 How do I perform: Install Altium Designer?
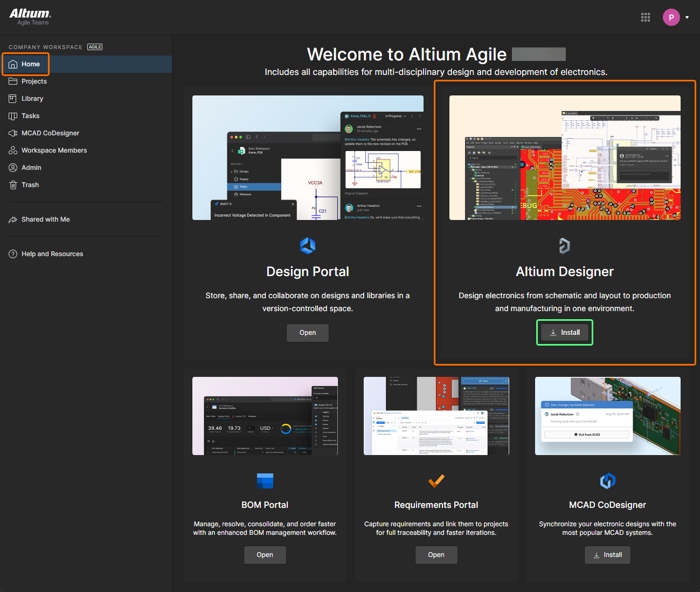[x=565, y=333]
